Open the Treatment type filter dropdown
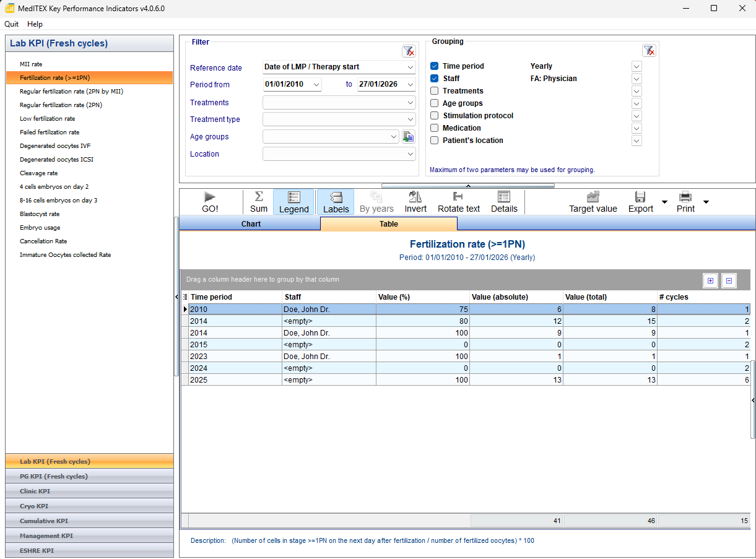Image resolution: width=756 pixels, height=559 pixels. click(411, 119)
